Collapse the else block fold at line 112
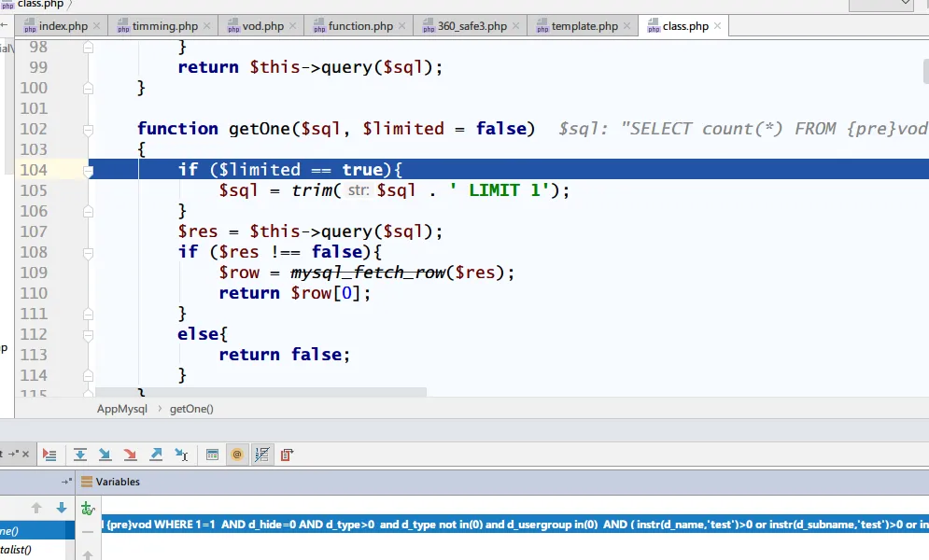The height and width of the screenshot is (560, 929). 89,334
